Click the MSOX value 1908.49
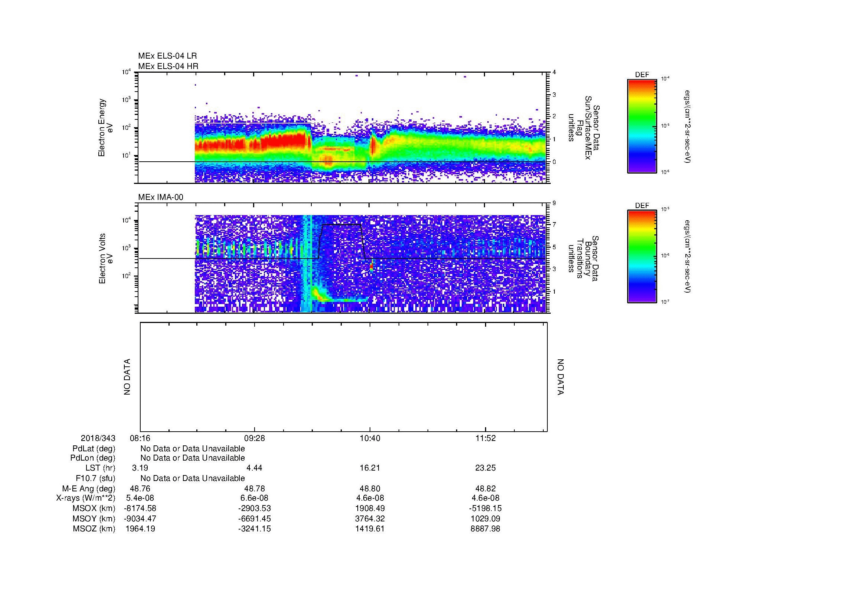The width and height of the screenshot is (868, 613). (x=370, y=509)
